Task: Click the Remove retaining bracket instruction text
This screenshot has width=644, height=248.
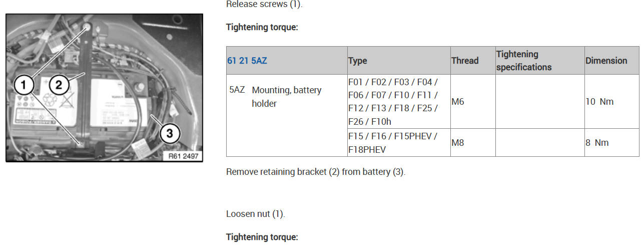Action: click(316, 172)
